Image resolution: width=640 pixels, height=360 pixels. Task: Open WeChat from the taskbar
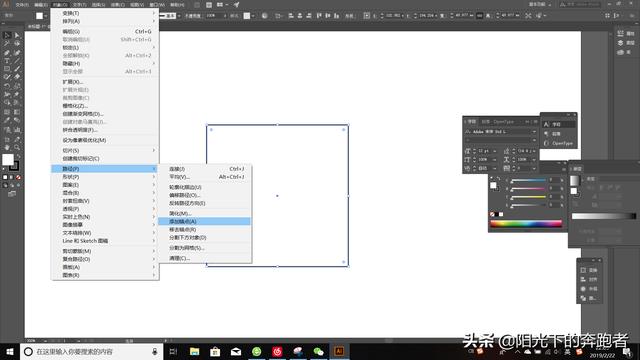tap(318, 351)
